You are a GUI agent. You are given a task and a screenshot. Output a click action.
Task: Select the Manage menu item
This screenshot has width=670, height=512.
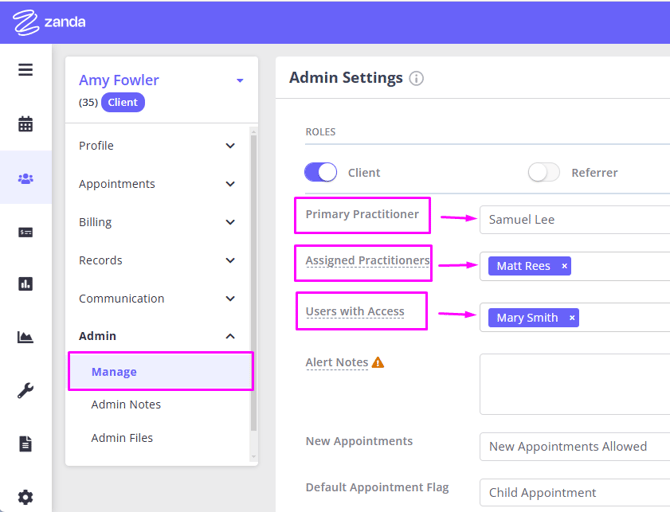point(114,372)
